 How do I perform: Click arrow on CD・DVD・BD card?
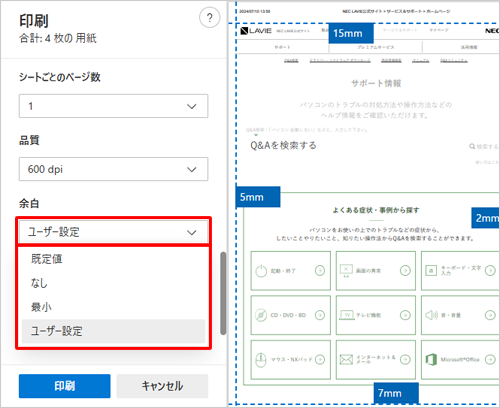click(x=320, y=315)
